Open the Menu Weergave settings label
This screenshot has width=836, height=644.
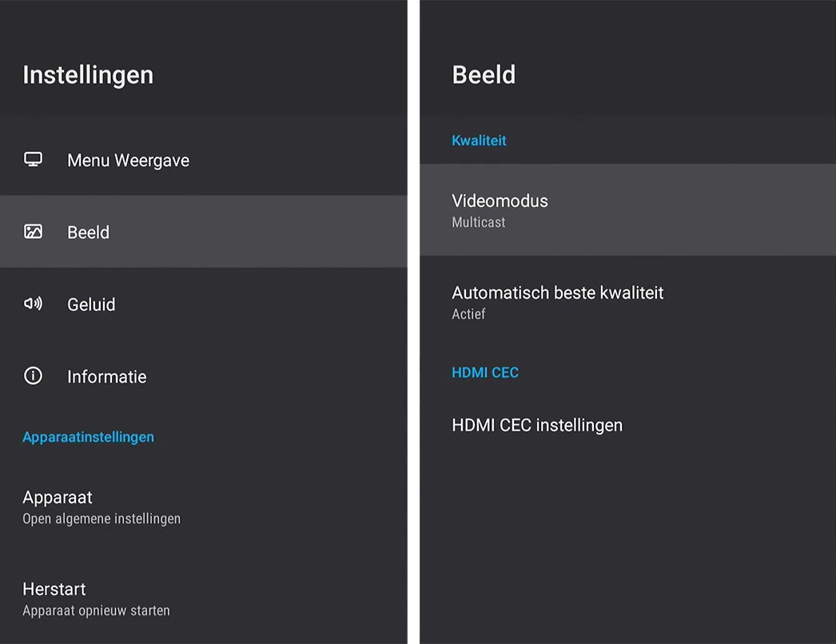tap(128, 161)
